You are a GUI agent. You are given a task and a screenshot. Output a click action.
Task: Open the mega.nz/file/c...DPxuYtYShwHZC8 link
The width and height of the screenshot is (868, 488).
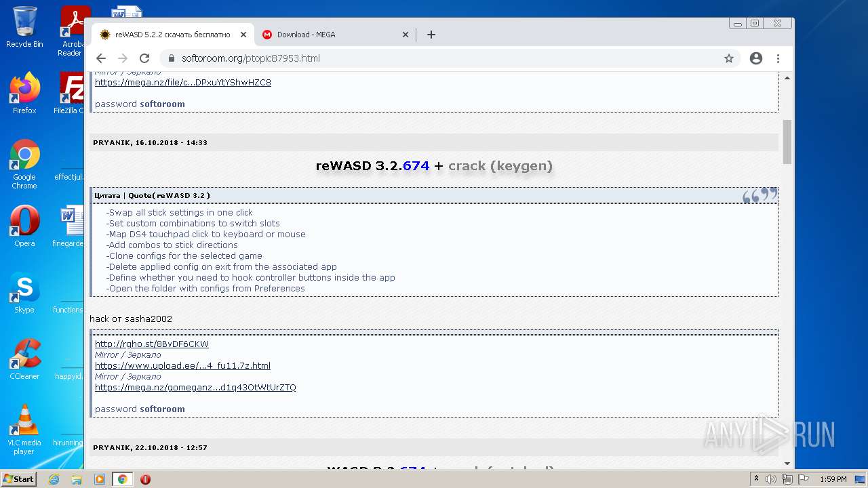(183, 83)
